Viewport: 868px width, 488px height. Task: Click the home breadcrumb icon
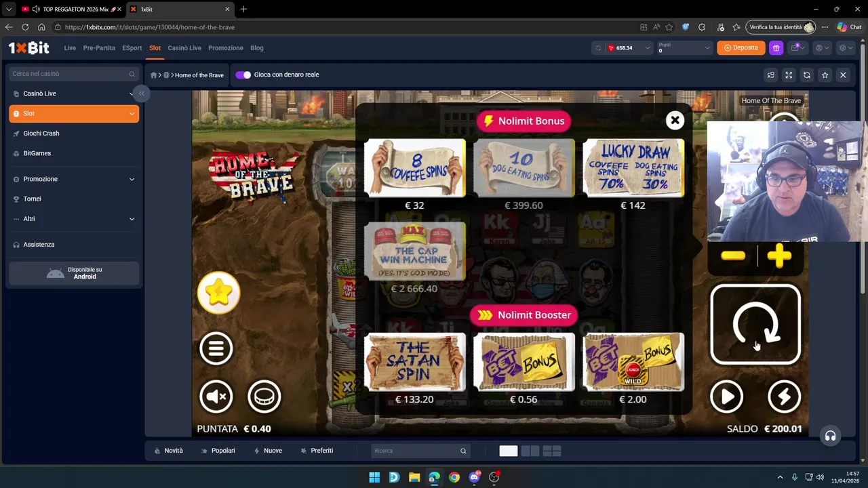154,75
